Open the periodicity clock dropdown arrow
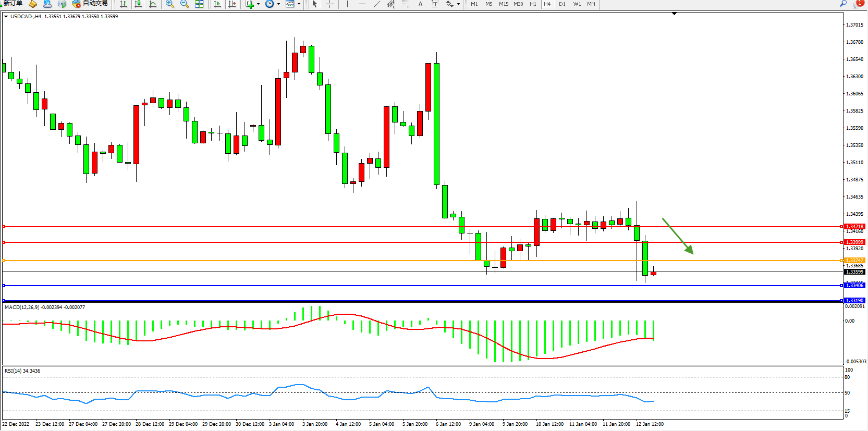Screen dimensions: 868x431 278,4
